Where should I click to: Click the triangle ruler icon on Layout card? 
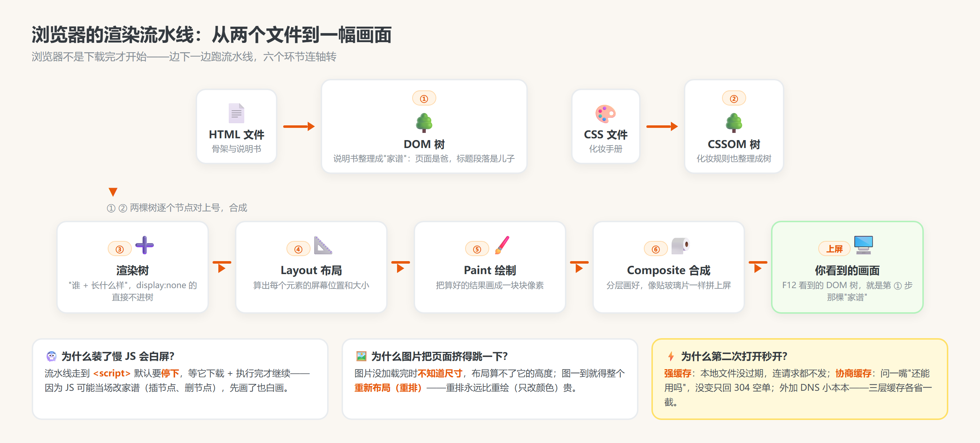click(x=323, y=245)
